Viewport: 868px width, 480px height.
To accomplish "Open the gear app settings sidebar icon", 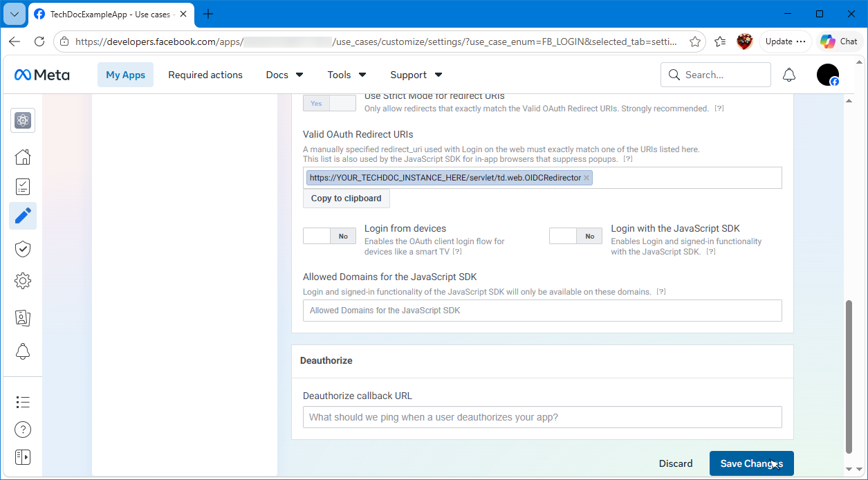I will [23, 281].
